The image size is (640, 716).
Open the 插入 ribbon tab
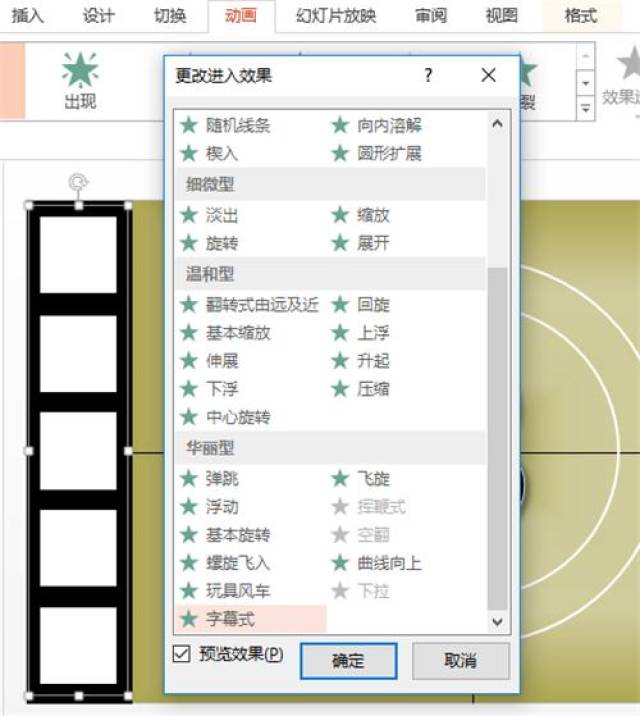(x=27, y=16)
